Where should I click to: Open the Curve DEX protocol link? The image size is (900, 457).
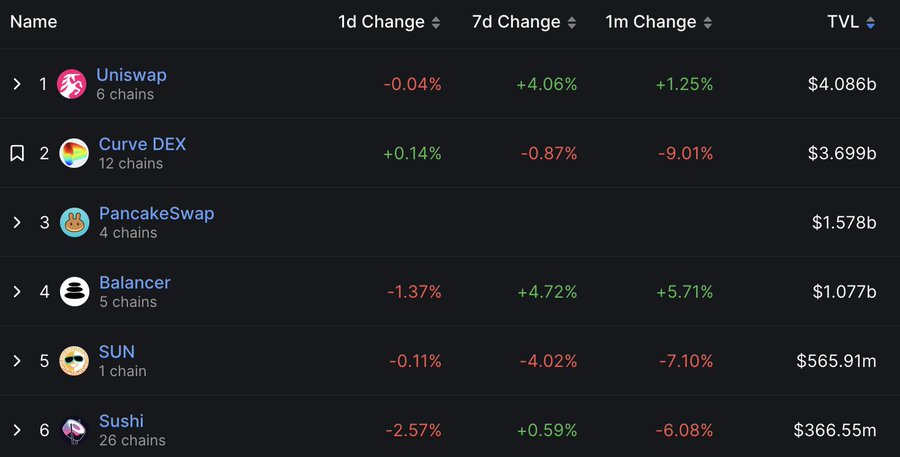[142, 144]
